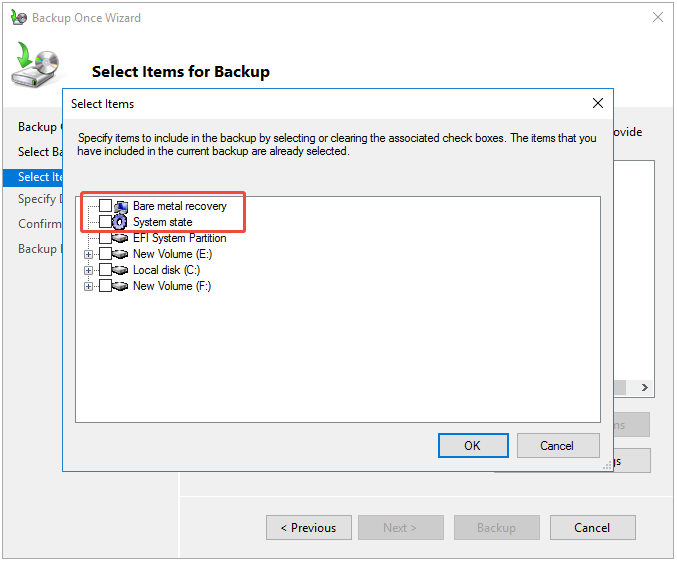Screen dimensions: 677x562
Task: Click the Backup Once Wizard title icon
Action: [x=18, y=18]
